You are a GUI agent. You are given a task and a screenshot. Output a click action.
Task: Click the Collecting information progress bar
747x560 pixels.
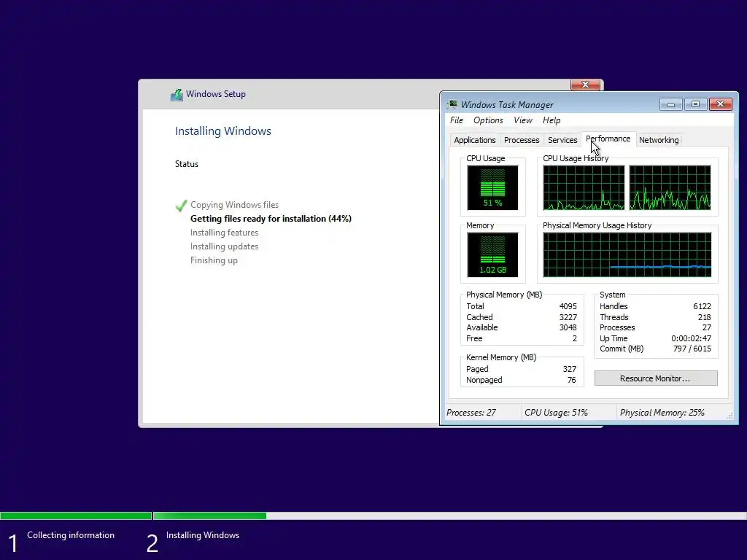[76, 516]
